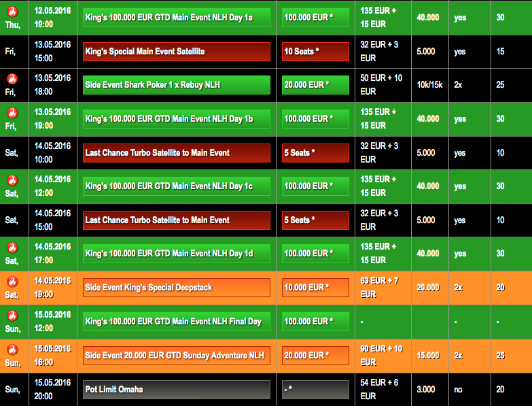Click 100.000 EUR guarantee for Day 1a
The height and width of the screenshot is (406, 532).
315,17
